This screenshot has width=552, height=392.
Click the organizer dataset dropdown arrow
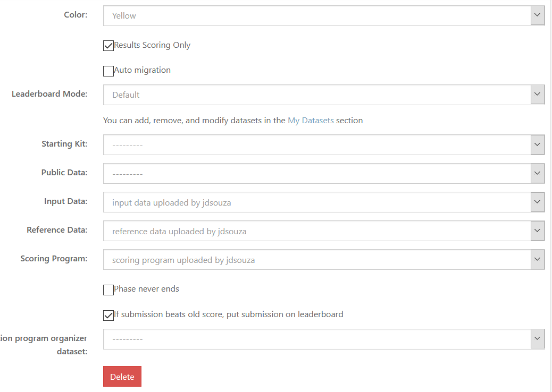pyautogui.click(x=537, y=338)
